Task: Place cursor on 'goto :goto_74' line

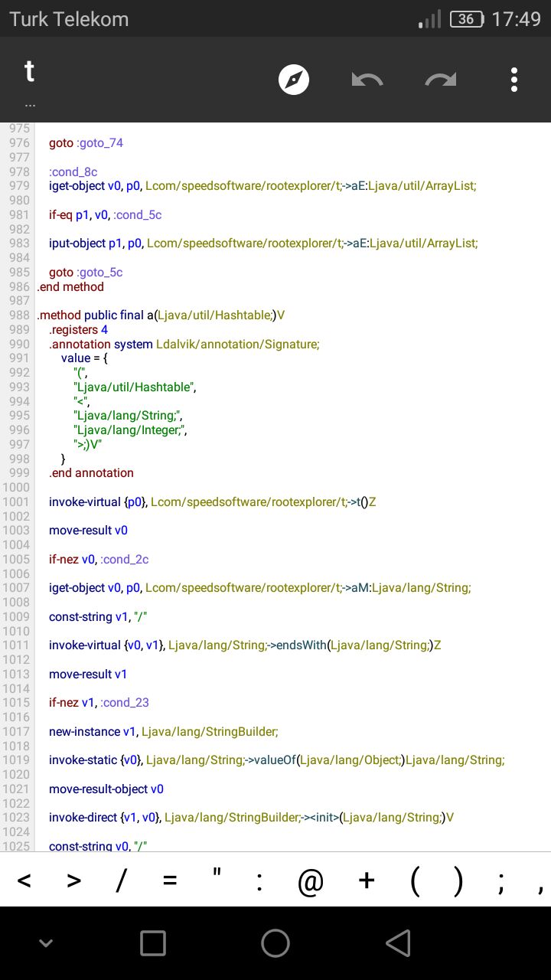Action: pyautogui.click(x=86, y=143)
